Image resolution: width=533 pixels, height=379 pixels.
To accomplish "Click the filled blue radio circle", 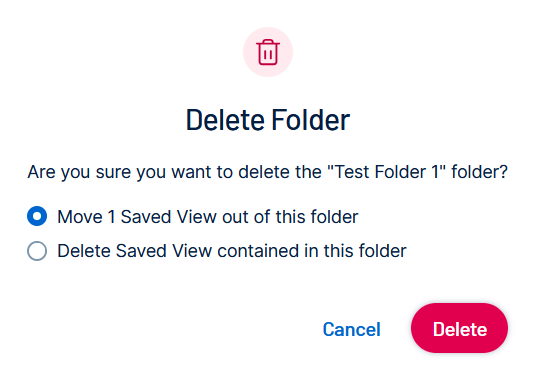I will click(37, 216).
